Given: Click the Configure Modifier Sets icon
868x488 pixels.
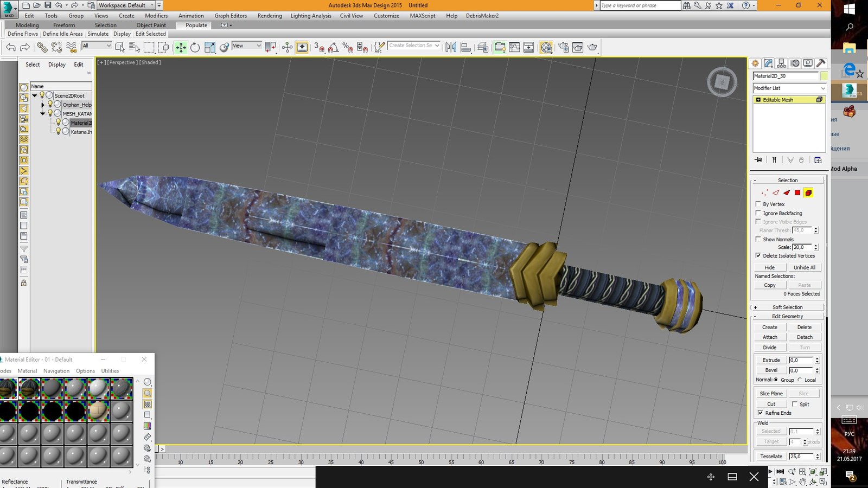Looking at the screenshot, I should (x=818, y=160).
